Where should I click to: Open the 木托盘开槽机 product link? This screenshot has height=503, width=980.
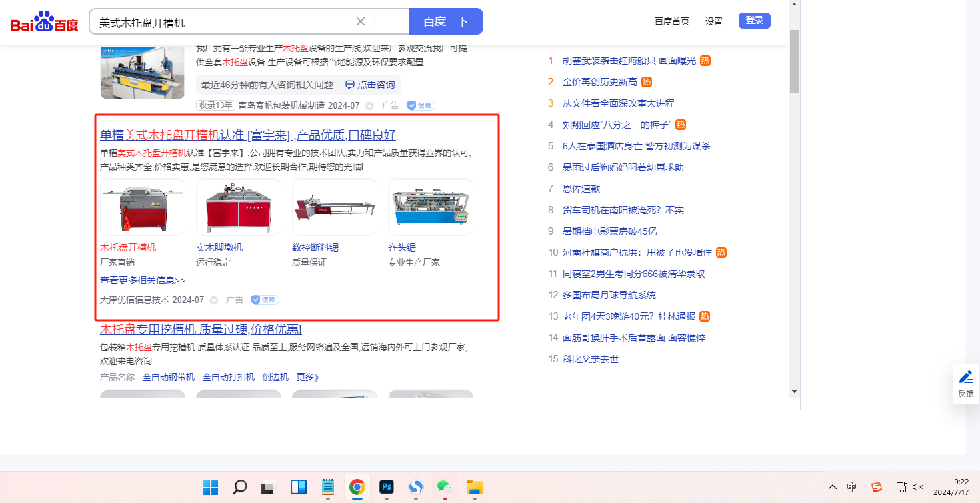pos(128,247)
